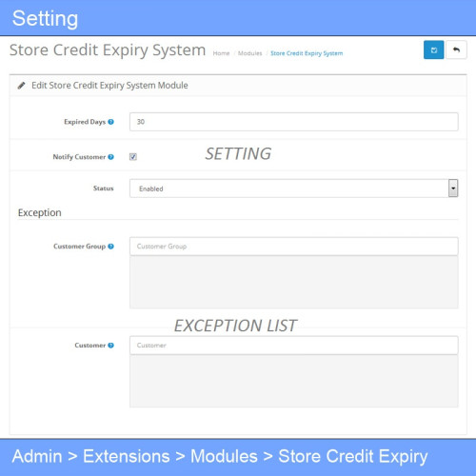Screen dimensions: 476x476
Task: Click the Customer Group exception list box
Action: [294, 282]
